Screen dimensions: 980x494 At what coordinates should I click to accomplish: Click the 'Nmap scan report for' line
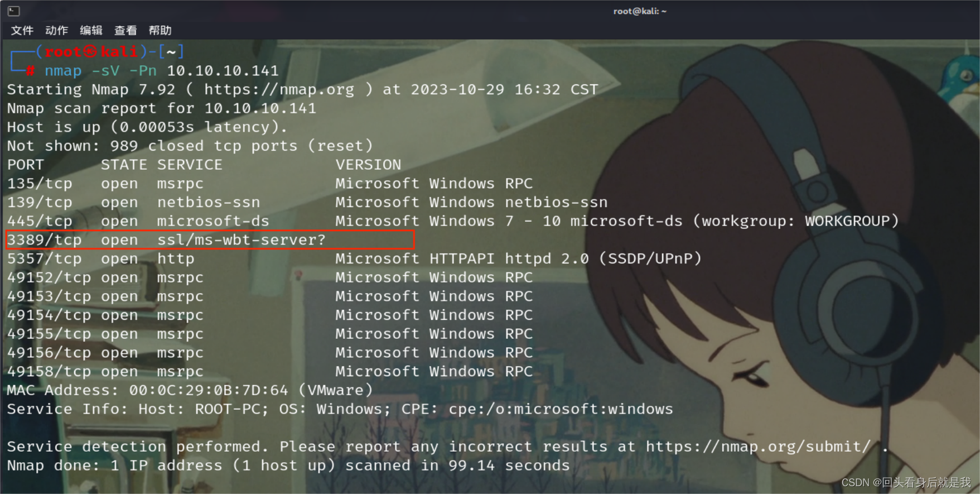162,108
